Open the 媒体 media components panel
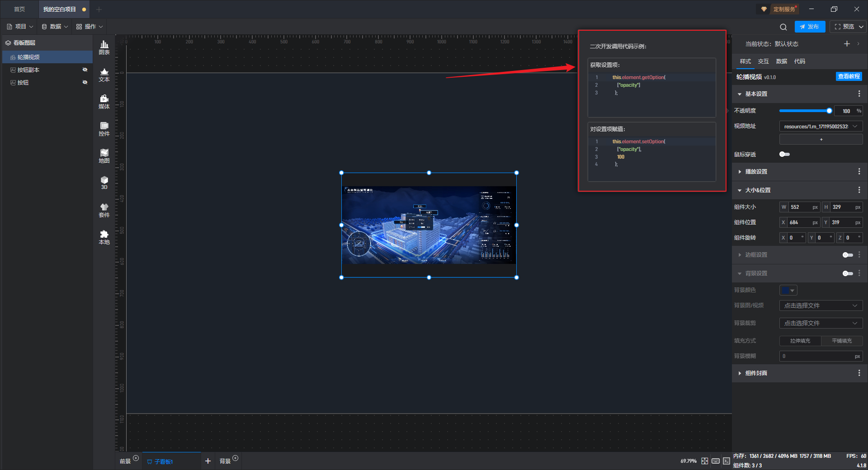868x470 pixels. (x=104, y=102)
